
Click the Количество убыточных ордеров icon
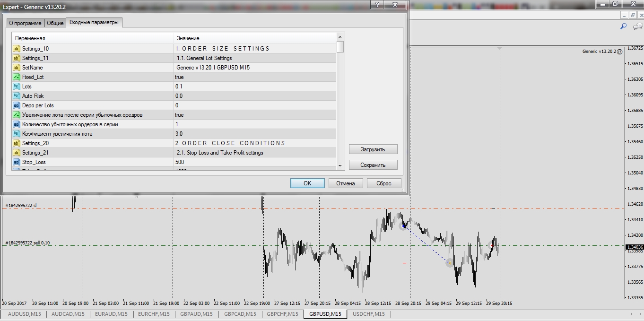[x=16, y=124]
